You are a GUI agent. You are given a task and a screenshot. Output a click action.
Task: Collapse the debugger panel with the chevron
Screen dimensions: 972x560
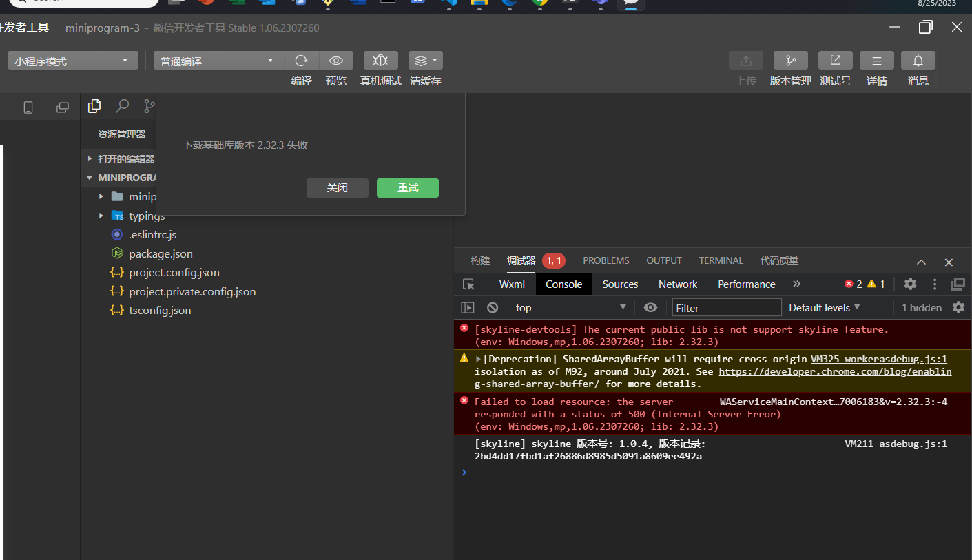pyautogui.click(x=921, y=262)
